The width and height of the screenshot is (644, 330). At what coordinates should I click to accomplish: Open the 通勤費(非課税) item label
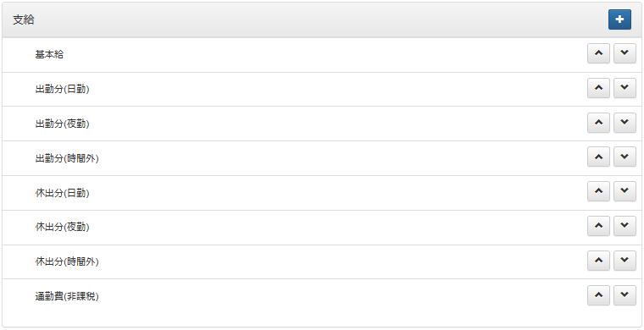67,296
